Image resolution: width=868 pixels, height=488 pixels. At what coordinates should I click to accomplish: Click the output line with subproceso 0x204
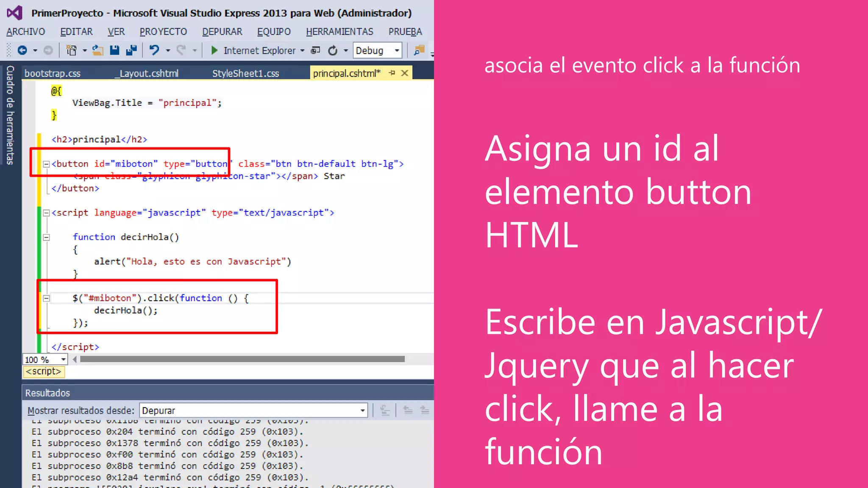[x=167, y=432]
